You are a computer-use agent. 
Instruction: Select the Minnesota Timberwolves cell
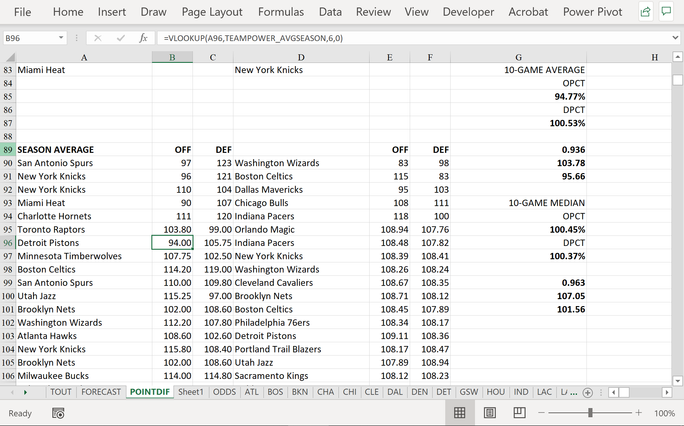84,256
